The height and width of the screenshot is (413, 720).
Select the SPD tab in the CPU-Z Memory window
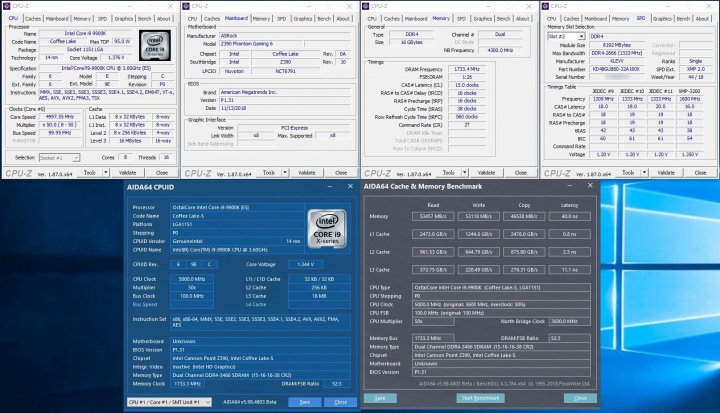(461, 19)
